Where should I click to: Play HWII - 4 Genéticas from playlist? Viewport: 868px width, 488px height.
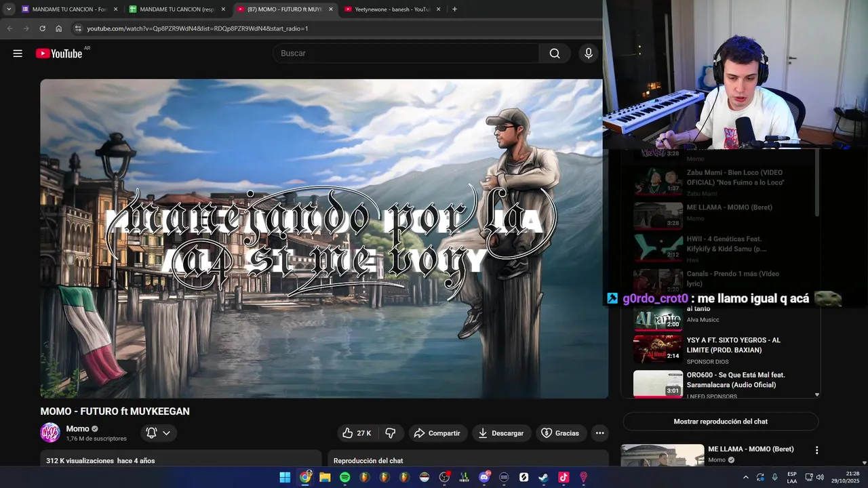pyautogui.click(x=721, y=249)
